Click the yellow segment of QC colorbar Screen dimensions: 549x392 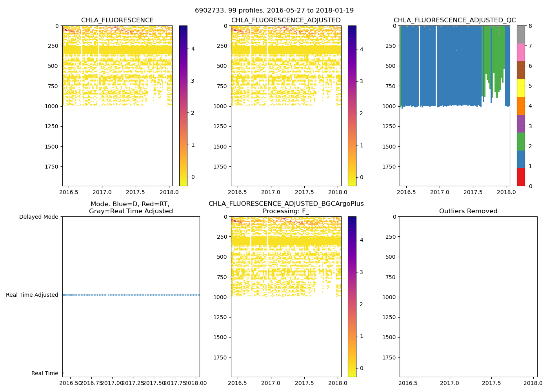(x=521, y=88)
